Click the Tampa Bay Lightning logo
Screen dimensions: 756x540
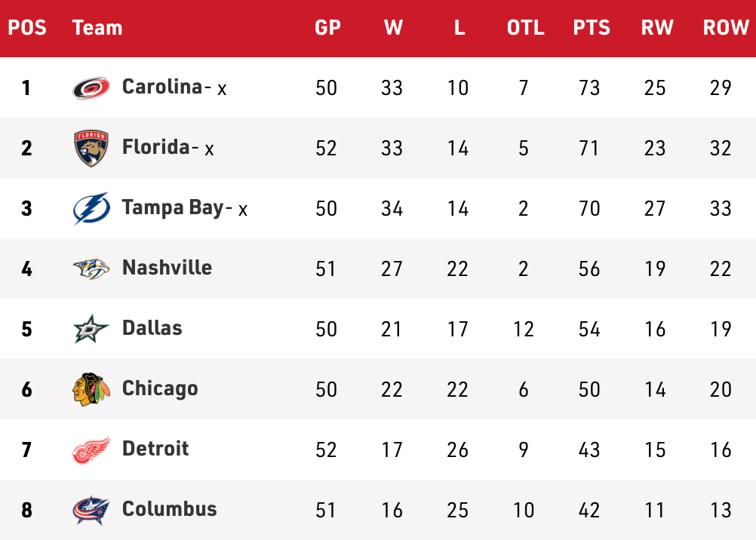[91, 208]
